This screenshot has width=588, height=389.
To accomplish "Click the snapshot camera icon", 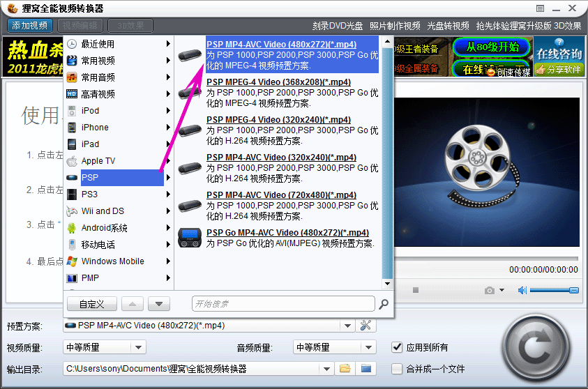I will (x=490, y=291).
